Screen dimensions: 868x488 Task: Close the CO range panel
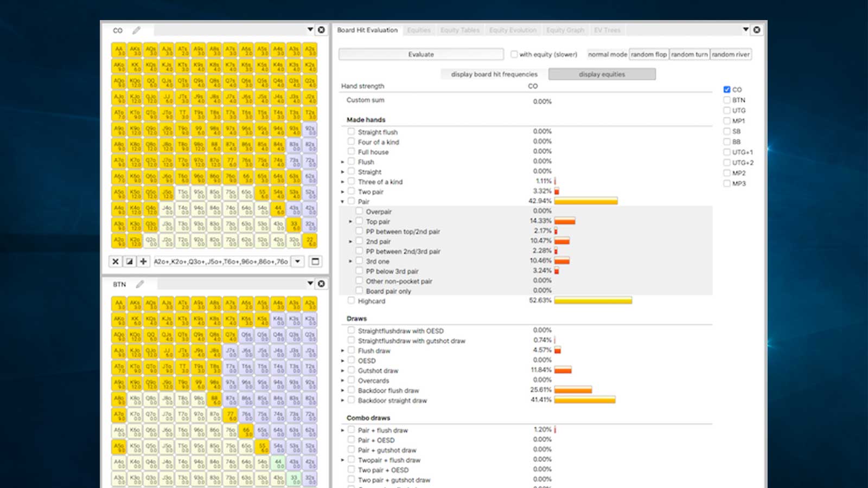point(321,30)
